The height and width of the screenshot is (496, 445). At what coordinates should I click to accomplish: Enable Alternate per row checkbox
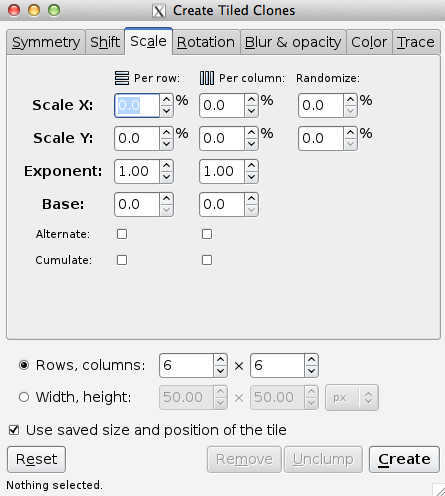pos(122,234)
